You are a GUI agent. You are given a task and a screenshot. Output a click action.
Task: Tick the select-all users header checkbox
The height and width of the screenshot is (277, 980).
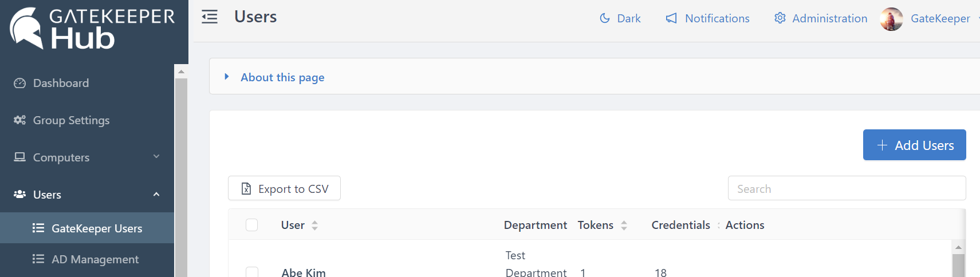(251, 225)
